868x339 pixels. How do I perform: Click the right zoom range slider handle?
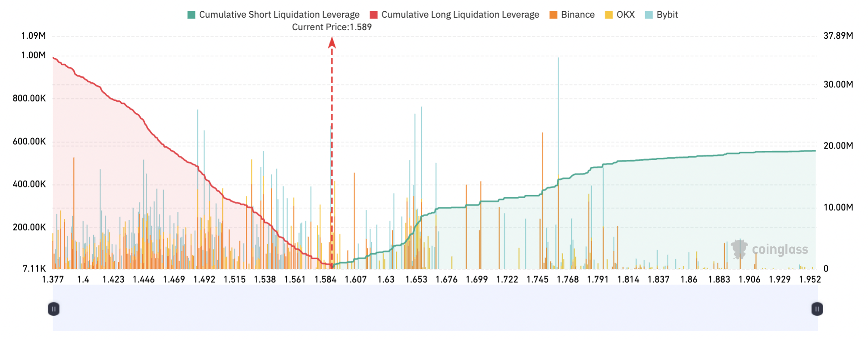click(x=817, y=309)
